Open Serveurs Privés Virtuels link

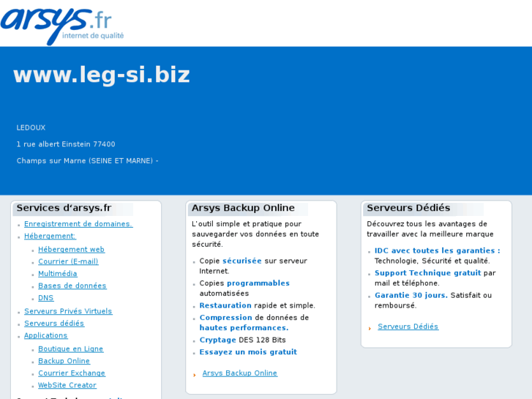pyautogui.click(x=68, y=311)
